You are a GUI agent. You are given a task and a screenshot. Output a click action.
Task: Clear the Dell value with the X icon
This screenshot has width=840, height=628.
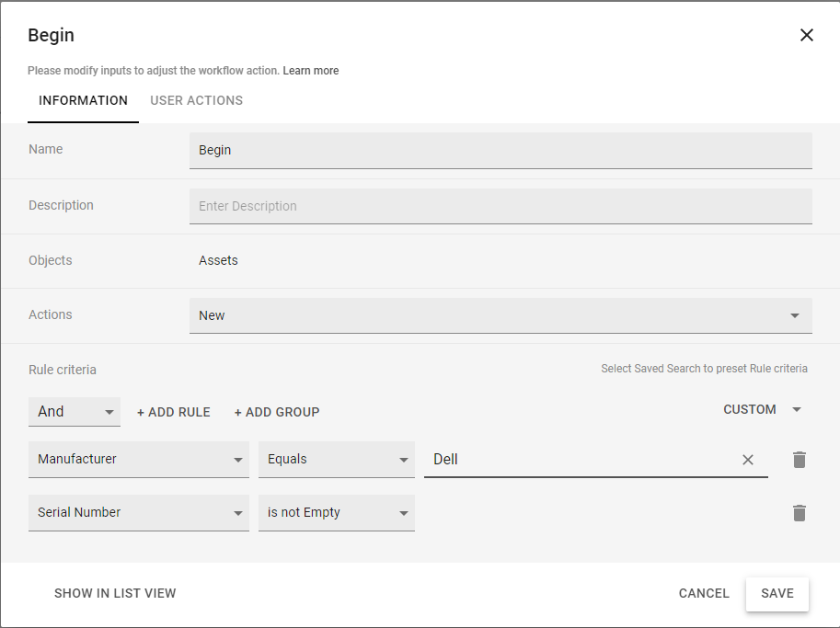pyautogui.click(x=748, y=459)
